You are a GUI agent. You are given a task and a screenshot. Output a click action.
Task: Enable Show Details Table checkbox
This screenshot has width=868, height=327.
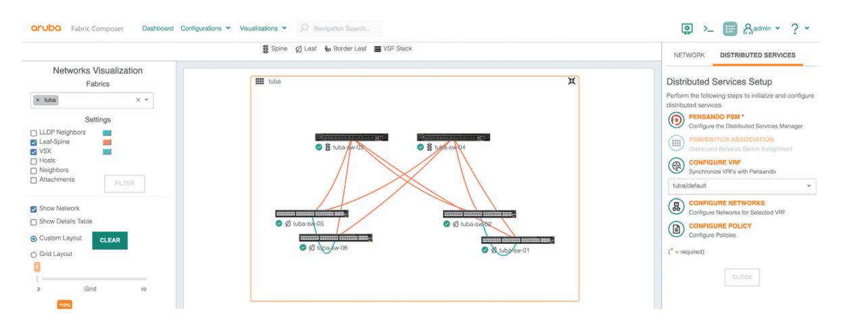[34, 221]
